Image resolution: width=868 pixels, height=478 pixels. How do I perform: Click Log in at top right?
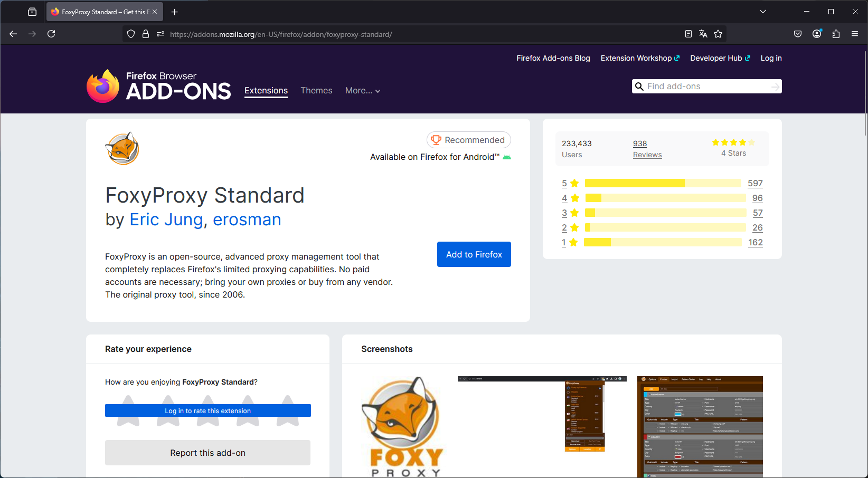(771, 58)
